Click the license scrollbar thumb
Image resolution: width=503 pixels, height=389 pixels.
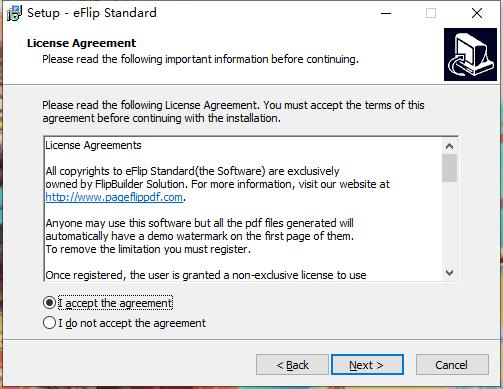tap(449, 168)
